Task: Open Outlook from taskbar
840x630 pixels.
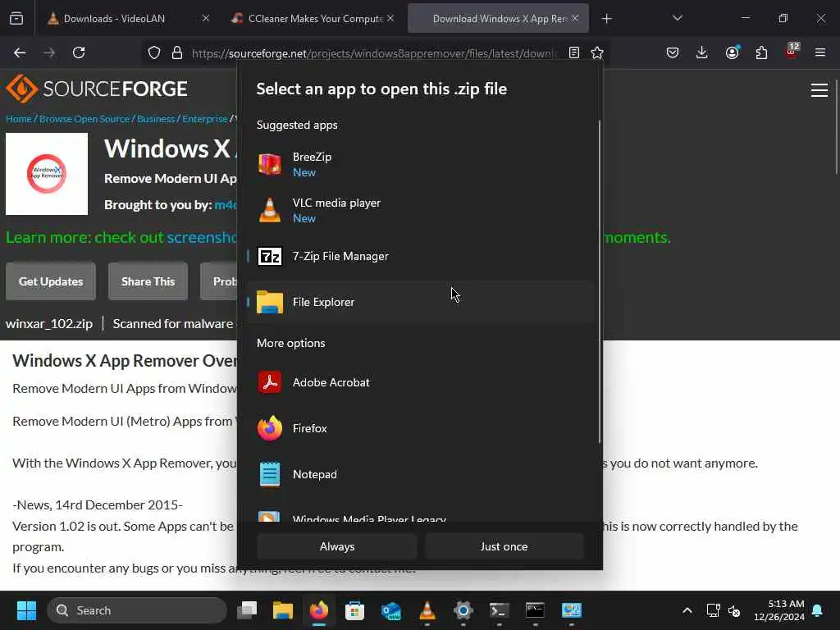Action: (391, 610)
